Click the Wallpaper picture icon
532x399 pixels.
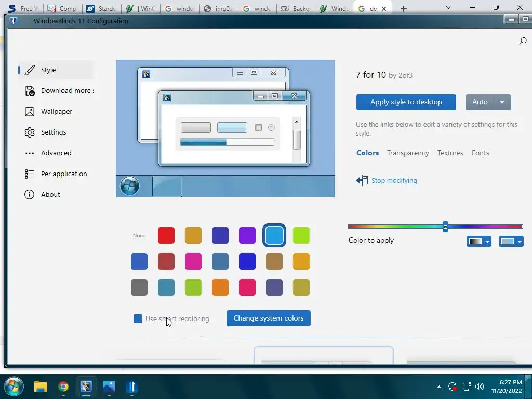(x=30, y=112)
